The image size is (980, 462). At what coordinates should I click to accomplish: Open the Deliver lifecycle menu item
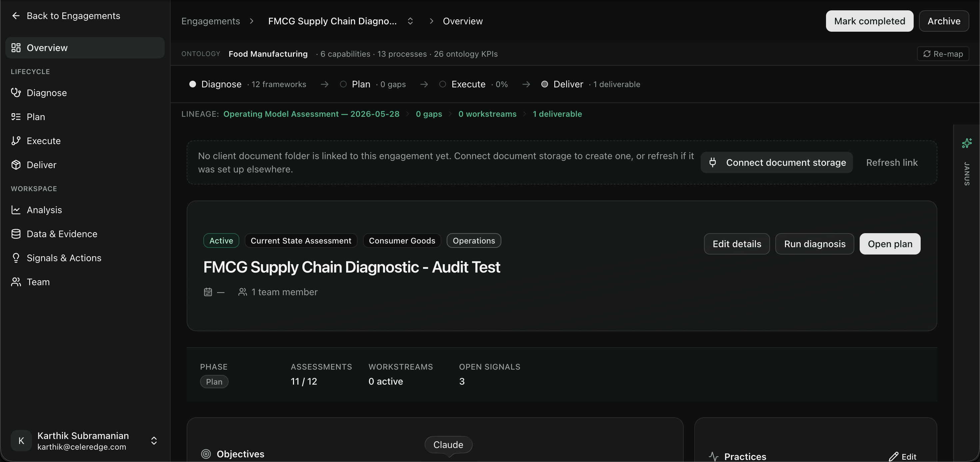[85, 164]
